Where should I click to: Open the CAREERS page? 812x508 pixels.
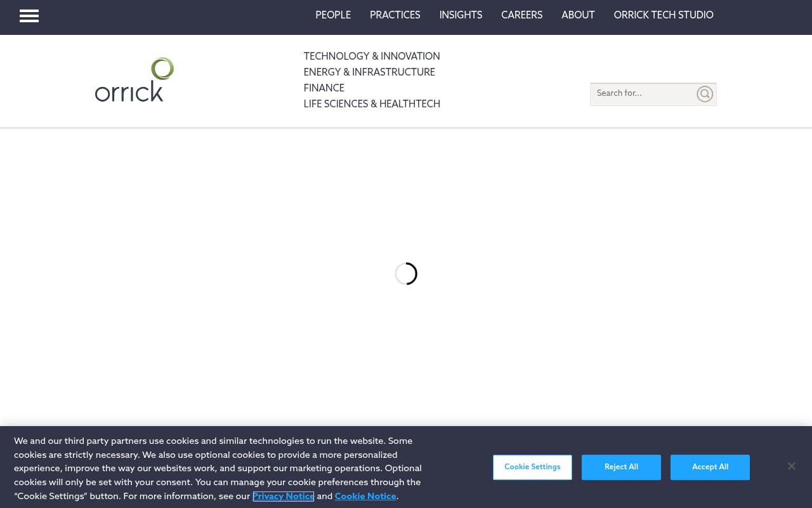click(x=521, y=15)
